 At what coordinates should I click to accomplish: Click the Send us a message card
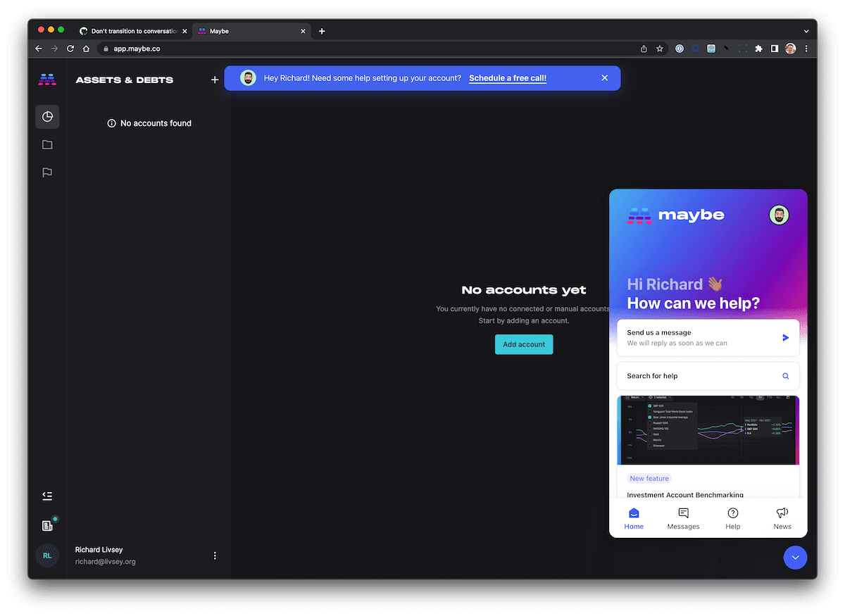point(708,338)
